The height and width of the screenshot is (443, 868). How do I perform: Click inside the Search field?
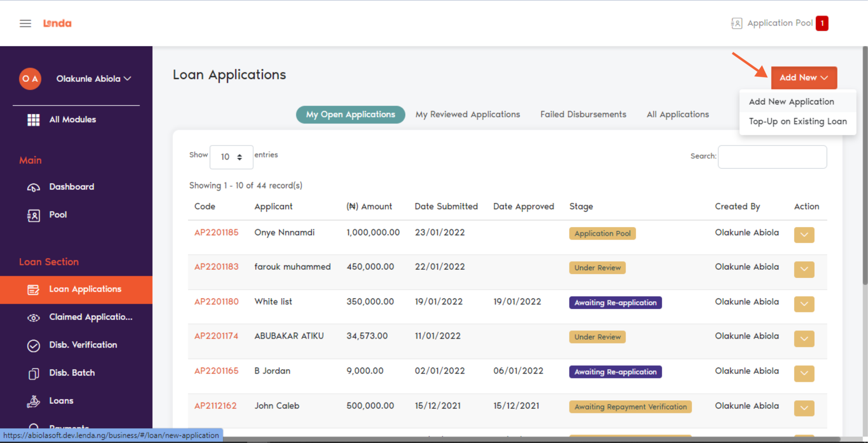pyautogui.click(x=772, y=157)
